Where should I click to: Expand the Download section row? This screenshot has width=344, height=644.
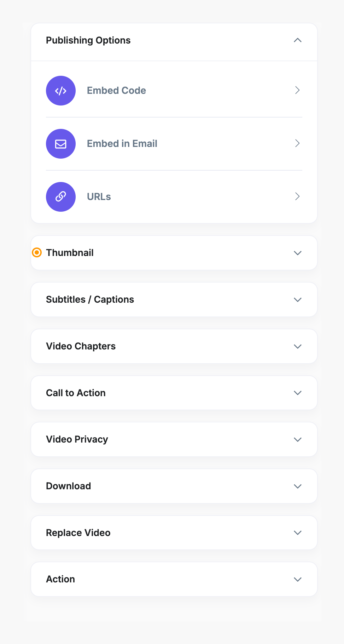click(297, 486)
